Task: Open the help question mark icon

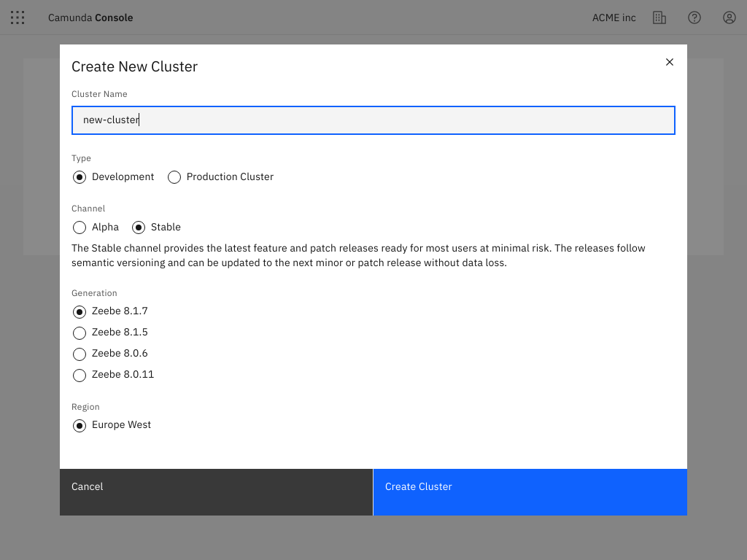Action: click(694, 17)
